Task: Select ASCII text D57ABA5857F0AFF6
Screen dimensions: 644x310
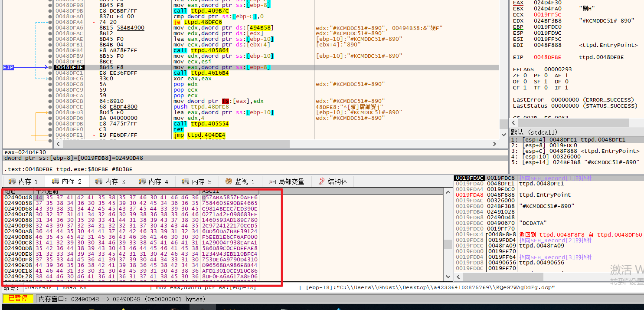Action: (230, 197)
